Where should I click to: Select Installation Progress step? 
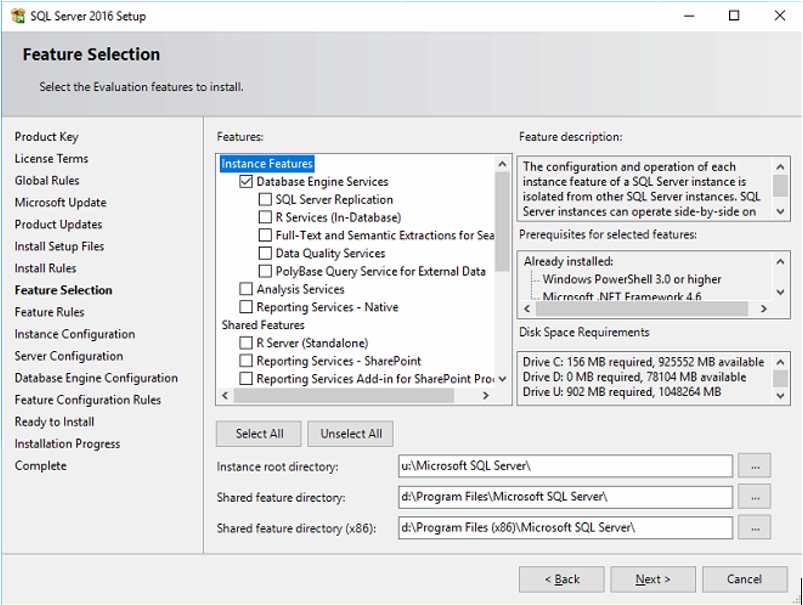(68, 444)
